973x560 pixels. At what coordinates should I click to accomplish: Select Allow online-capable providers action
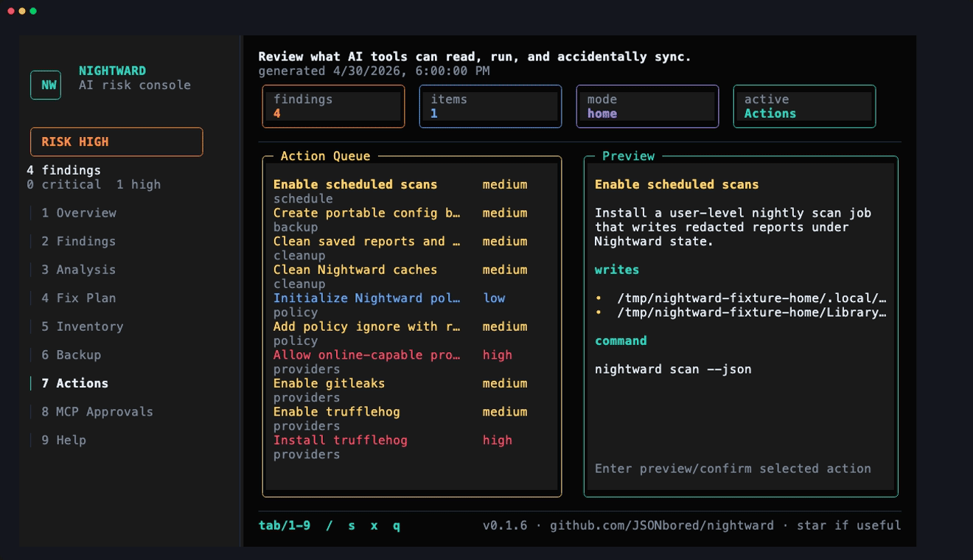(367, 355)
